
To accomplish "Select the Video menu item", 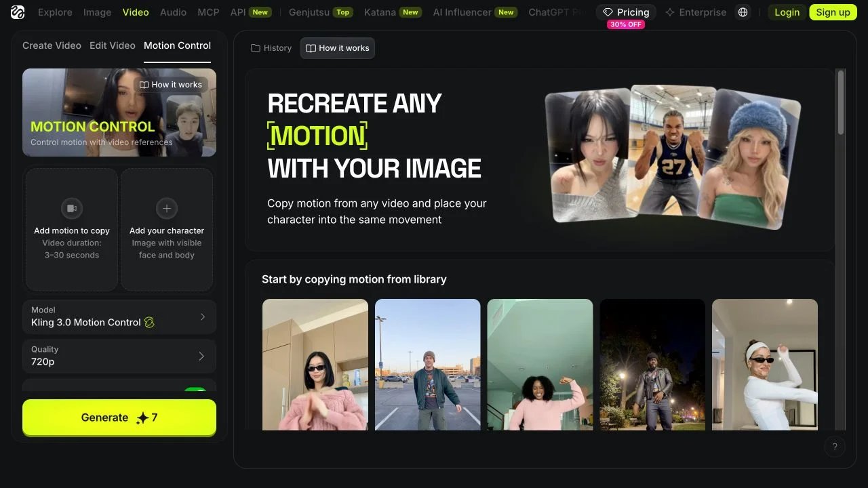I will (136, 12).
